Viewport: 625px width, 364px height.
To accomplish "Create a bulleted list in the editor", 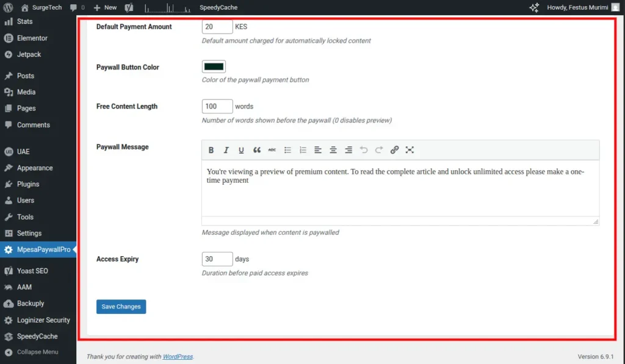I will (288, 150).
